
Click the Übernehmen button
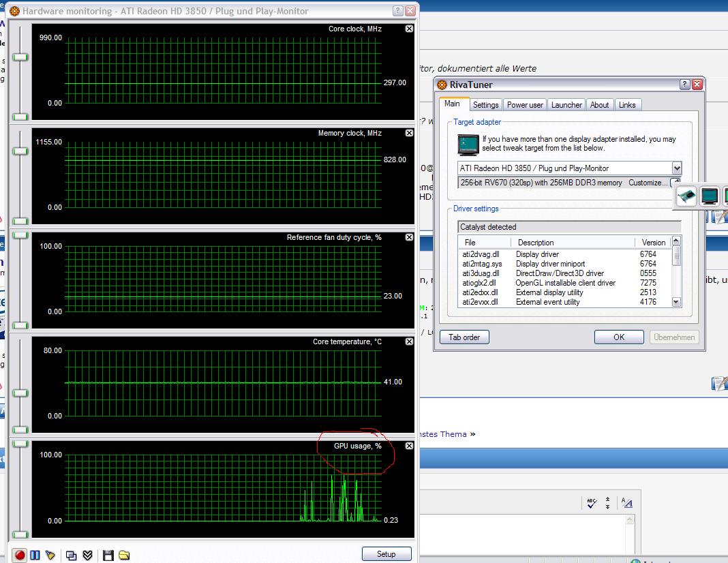(674, 337)
